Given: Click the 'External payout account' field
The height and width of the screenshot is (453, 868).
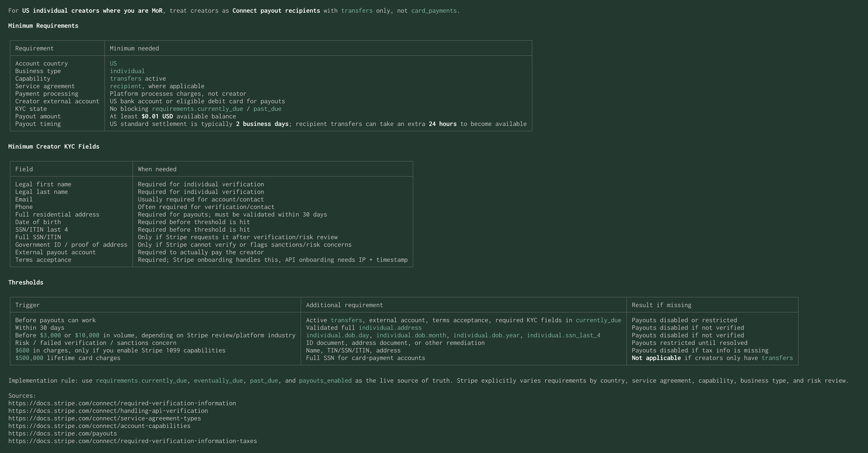Looking at the screenshot, I should [x=56, y=253].
